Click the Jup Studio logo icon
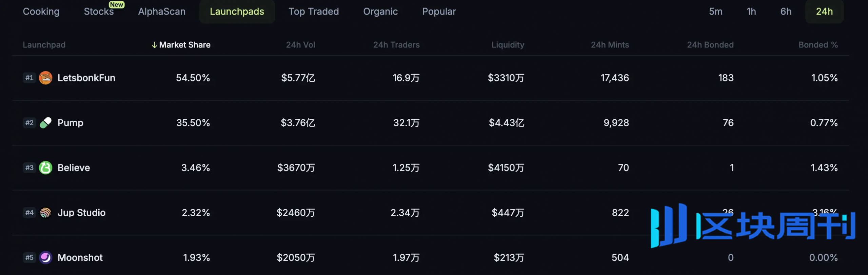This screenshot has width=868, height=275. pos(45,213)
